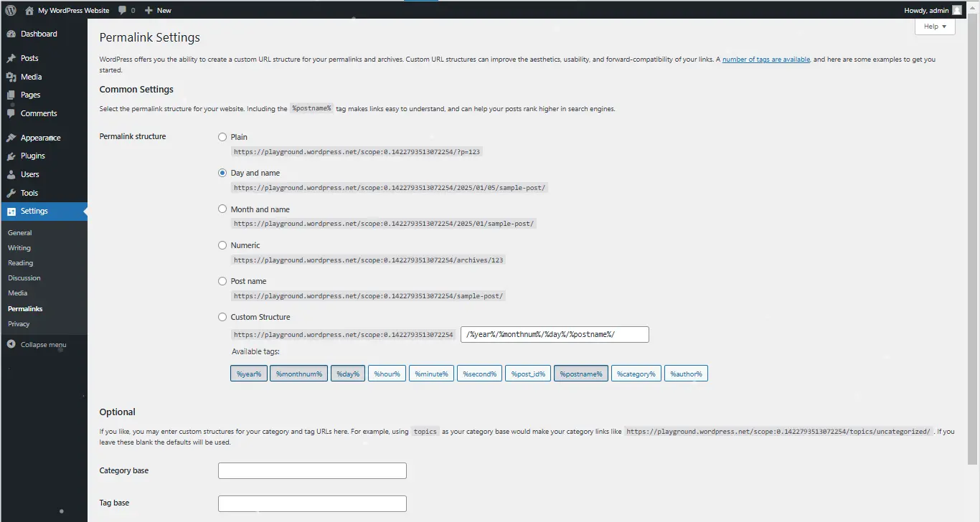Open Media settings submenu under Settings

click(x=18, y=293)
